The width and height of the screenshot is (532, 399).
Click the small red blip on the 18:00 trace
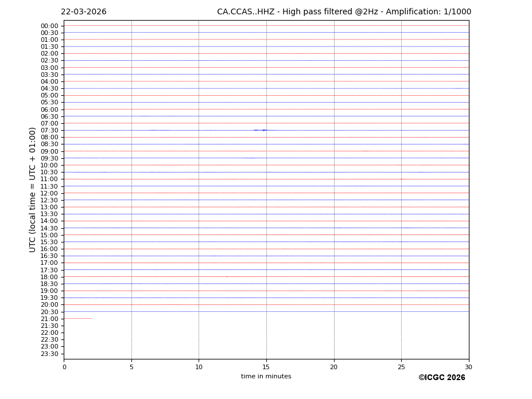coord(227,276)
